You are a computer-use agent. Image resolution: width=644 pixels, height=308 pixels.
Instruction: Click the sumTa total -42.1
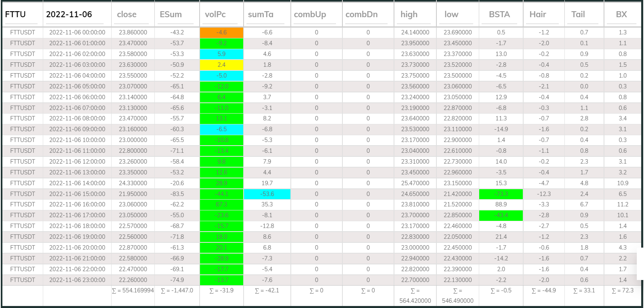click(267, 290)
